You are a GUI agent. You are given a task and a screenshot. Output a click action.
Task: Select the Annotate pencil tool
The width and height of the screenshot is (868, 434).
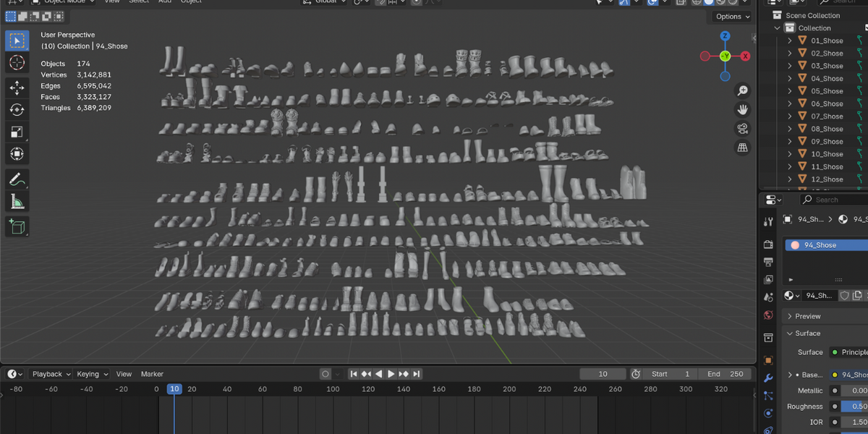coord(17,179)
